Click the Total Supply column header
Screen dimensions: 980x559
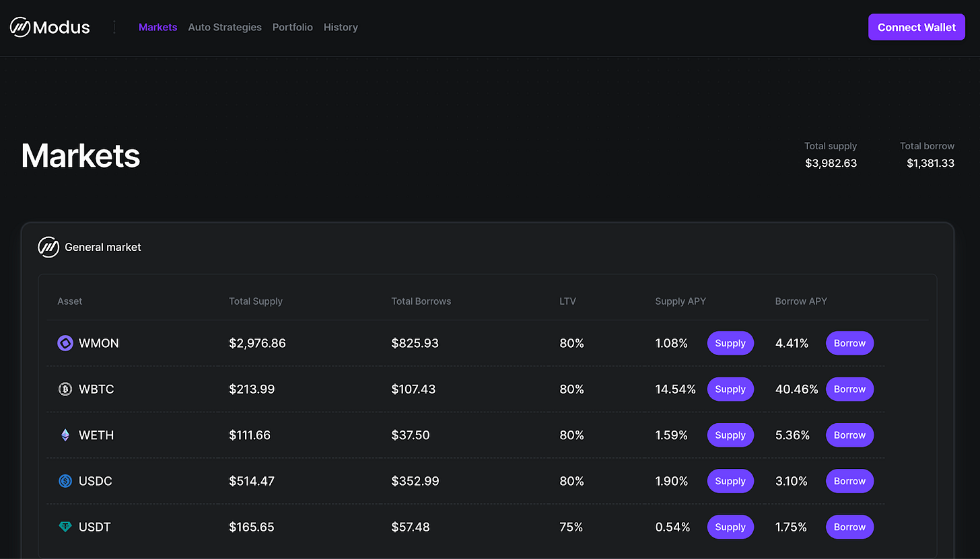[x=256, y=301]
